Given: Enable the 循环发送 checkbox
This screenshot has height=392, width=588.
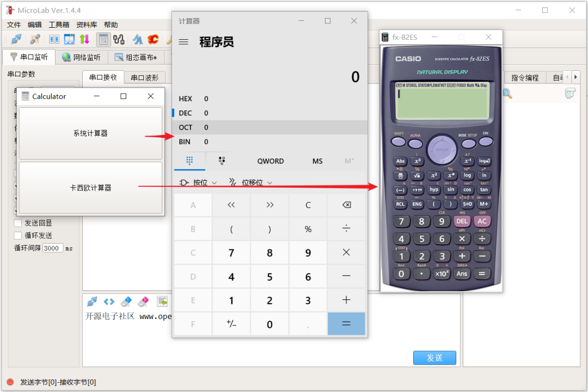Looking at the screenshot, I should coord(17,235).
